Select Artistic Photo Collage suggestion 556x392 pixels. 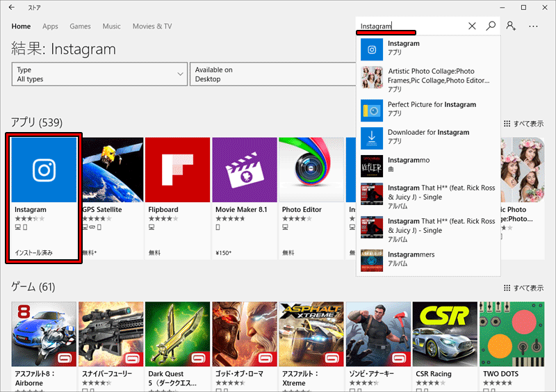coord(428,79)
